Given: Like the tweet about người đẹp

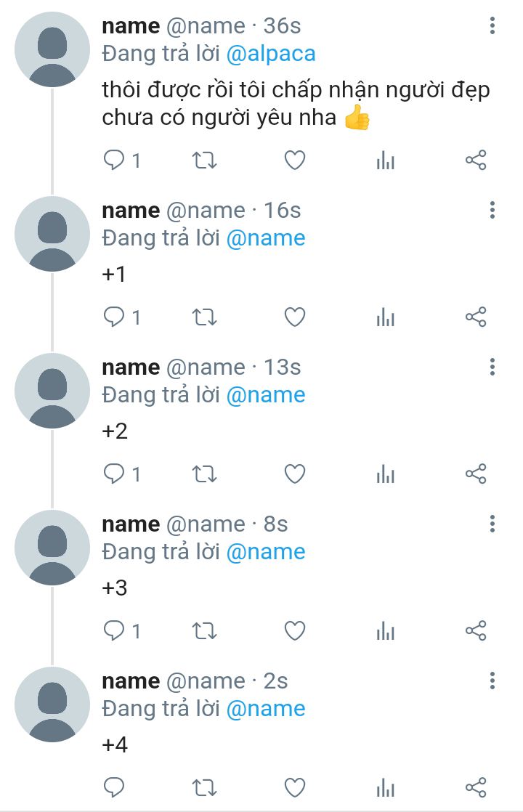Looking at the screenshot, I should click(295, 160).
